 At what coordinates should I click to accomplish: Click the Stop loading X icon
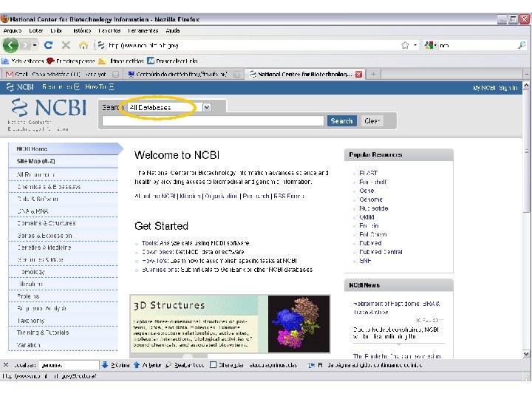(66, 45)
